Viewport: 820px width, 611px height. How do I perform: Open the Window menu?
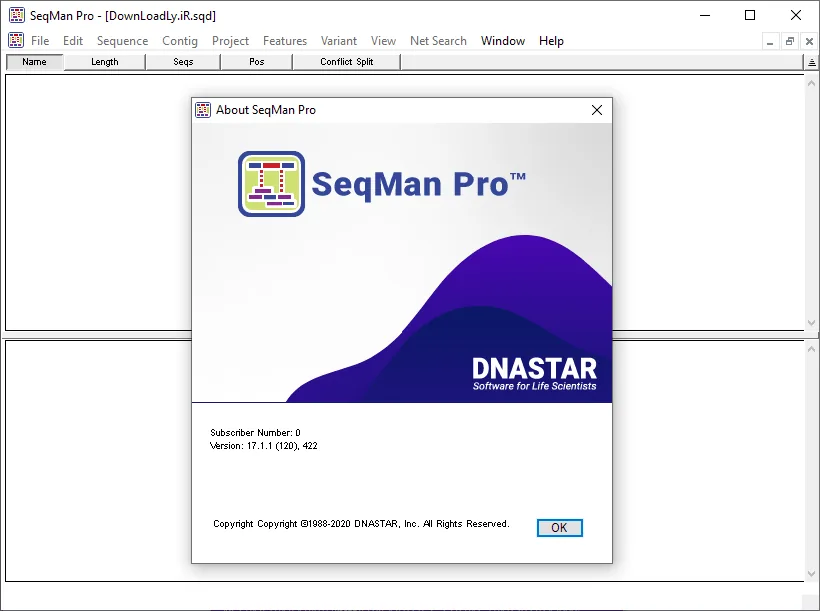click(503, 41)
